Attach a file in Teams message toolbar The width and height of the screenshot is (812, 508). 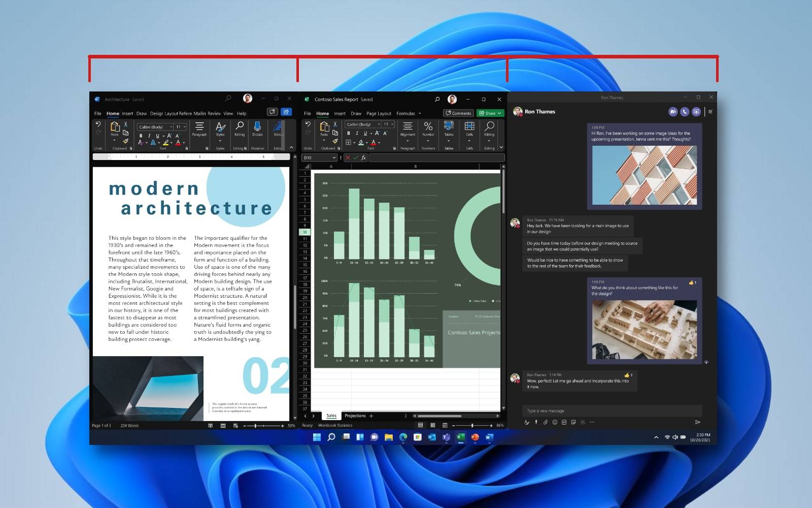546,422
